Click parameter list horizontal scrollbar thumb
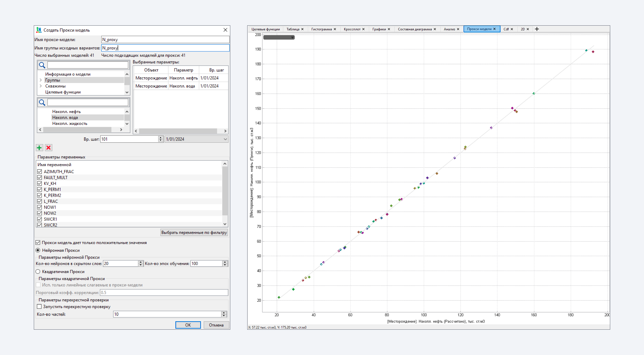Viewport: 644px width, 355px height. pos(77,130)
